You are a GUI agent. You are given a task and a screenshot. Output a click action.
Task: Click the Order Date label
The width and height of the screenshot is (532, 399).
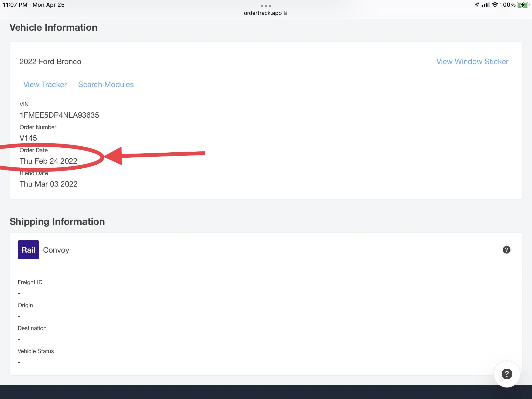point(33,150)
